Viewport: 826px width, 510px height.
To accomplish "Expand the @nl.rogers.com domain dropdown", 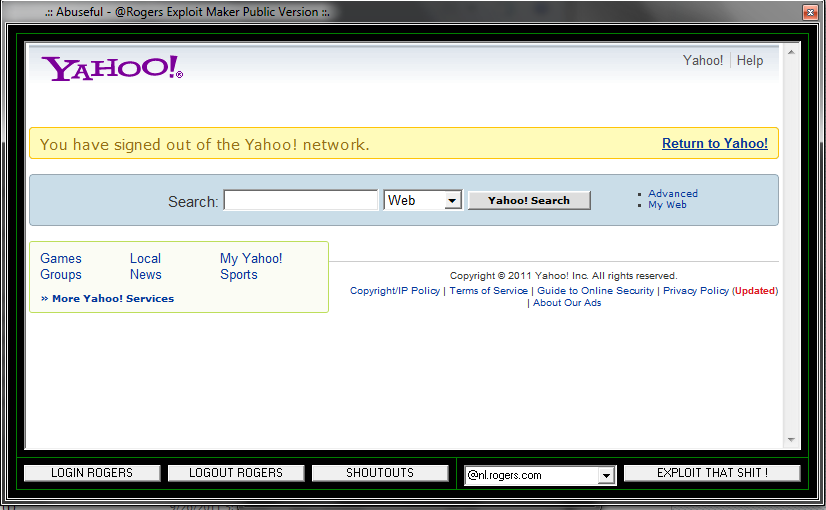I will point(606,475).
